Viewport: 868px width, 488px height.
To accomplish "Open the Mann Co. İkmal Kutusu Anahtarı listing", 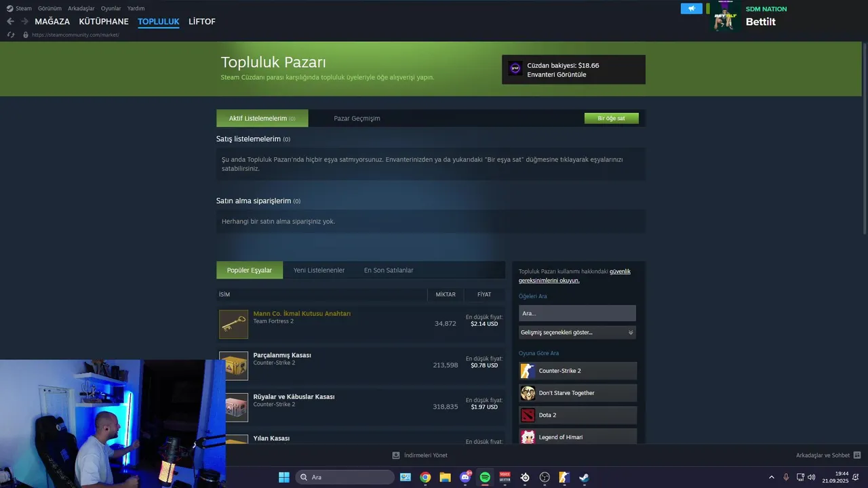I will pos(302,314).
